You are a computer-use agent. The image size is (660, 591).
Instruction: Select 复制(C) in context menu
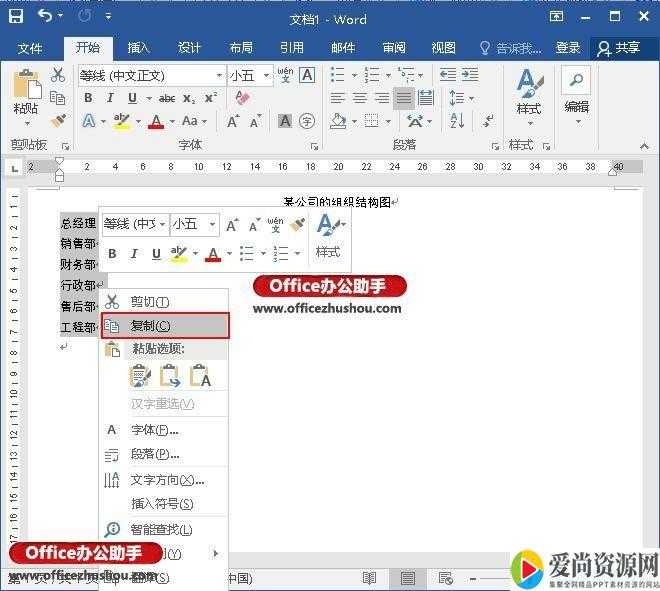click(x=165, y=325)
